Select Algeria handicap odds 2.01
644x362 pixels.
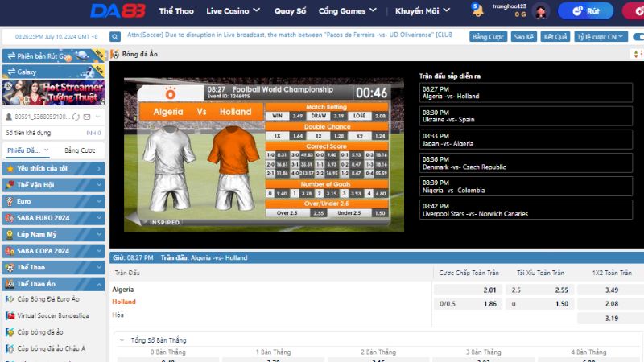(468, 290)
